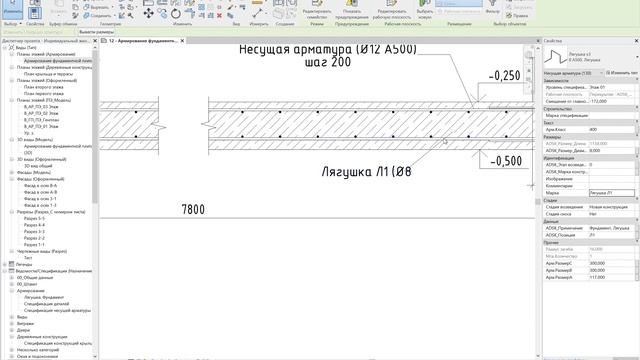Click the Лягушка Л1 tag text in drawing
Image resolution: width=640 pixels, height=360 pixels.
366,172
